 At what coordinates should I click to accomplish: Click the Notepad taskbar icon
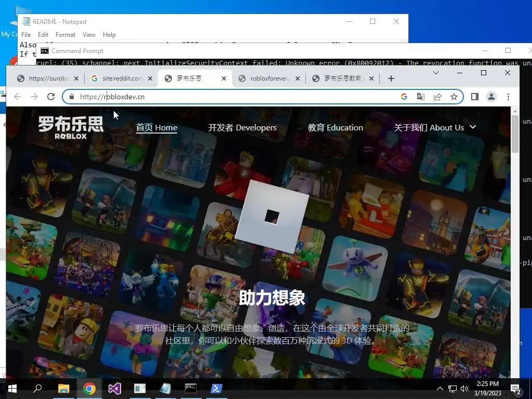(x=165, y=389)
